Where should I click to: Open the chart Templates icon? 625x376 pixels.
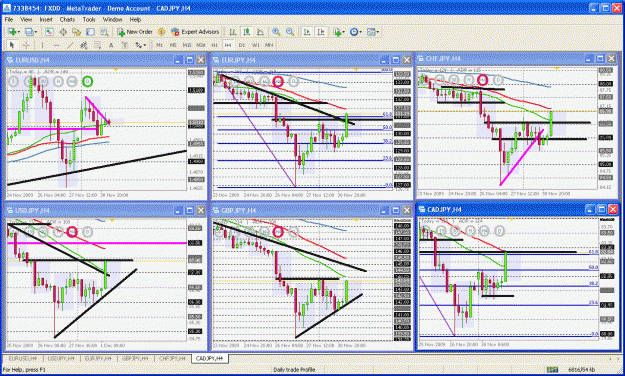click(x=371, y=32)
